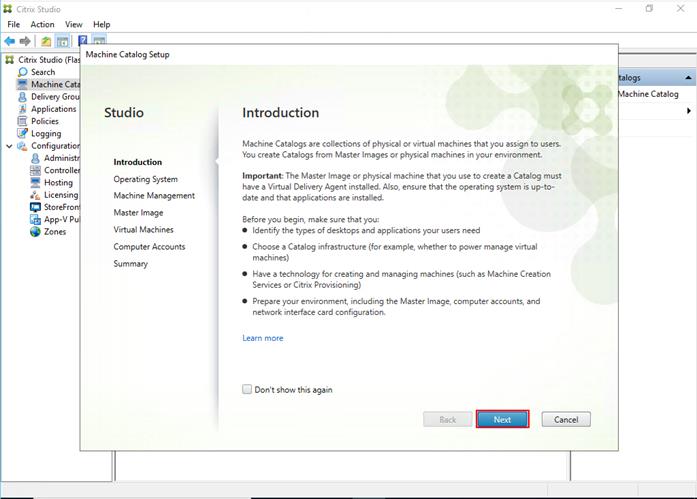Image resolution: width=697 pixels, height=499 pixels.
Task: Open the Help menu
Action: tap(101, 24)
